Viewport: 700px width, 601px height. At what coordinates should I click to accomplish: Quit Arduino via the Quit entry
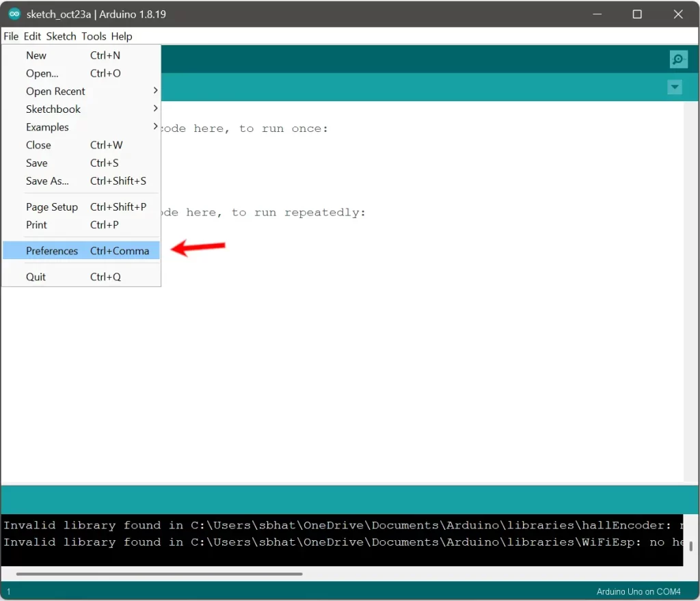click(x=36, y=277)
